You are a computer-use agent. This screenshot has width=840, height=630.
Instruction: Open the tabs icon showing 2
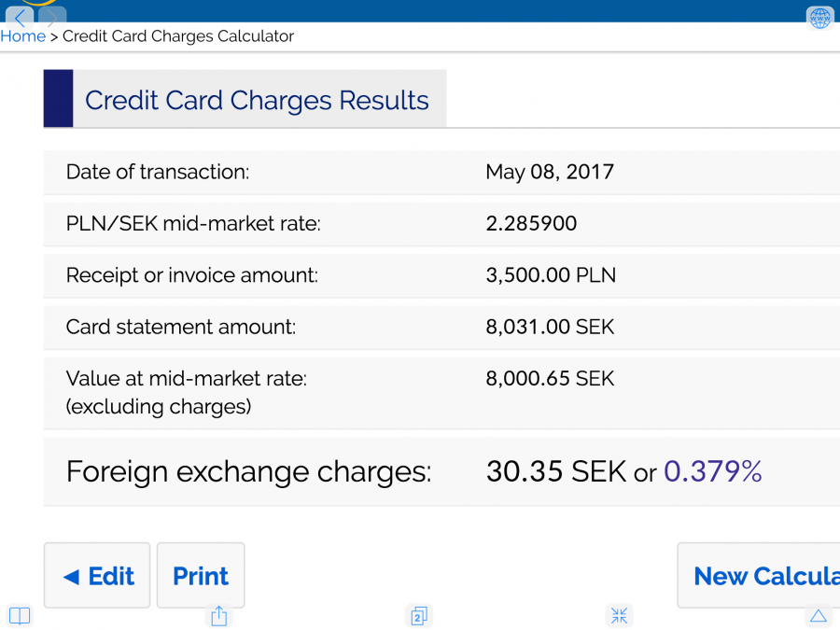coord(419,616)
